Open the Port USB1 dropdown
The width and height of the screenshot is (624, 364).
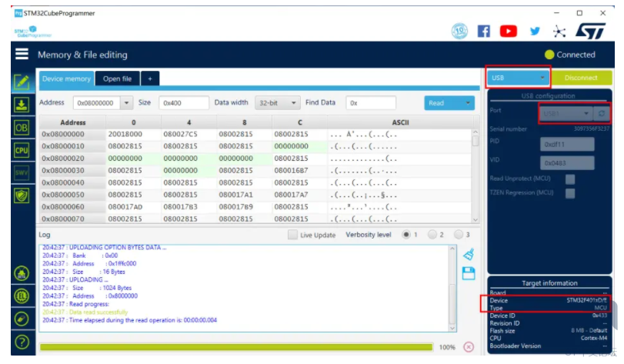click(x=566, y=113)
